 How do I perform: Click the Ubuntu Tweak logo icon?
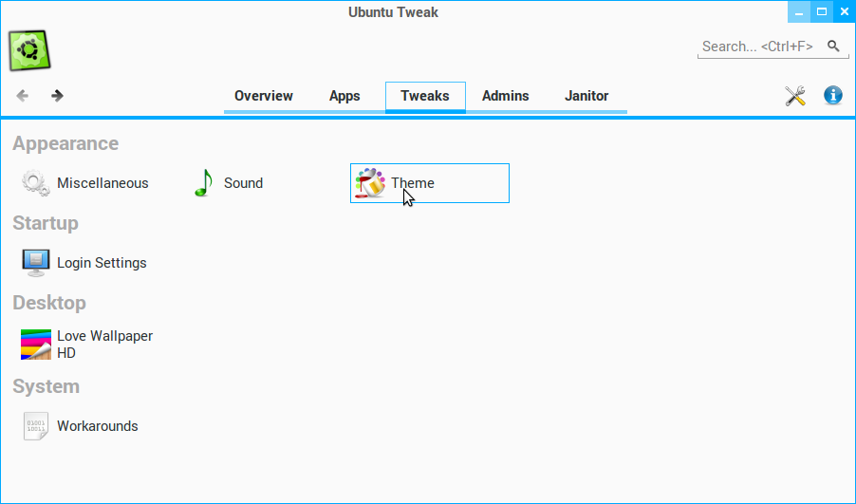(30, 49)
